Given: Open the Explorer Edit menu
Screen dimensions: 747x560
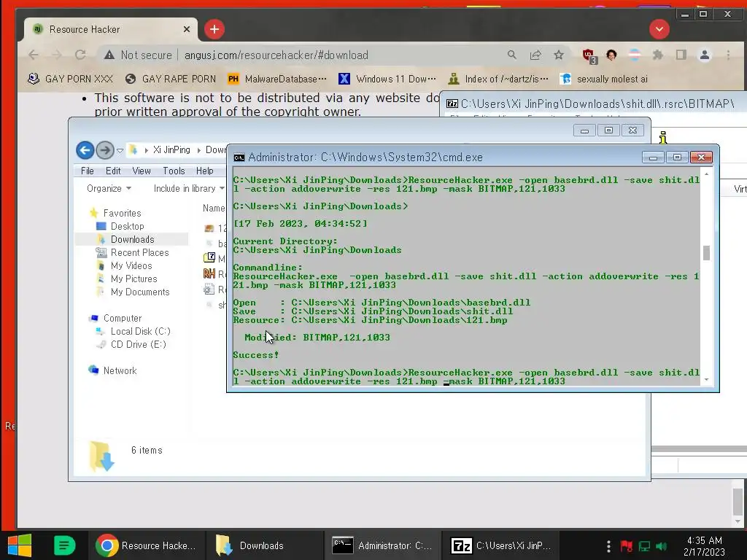Looking at the screenshot, I should point(113,171).
